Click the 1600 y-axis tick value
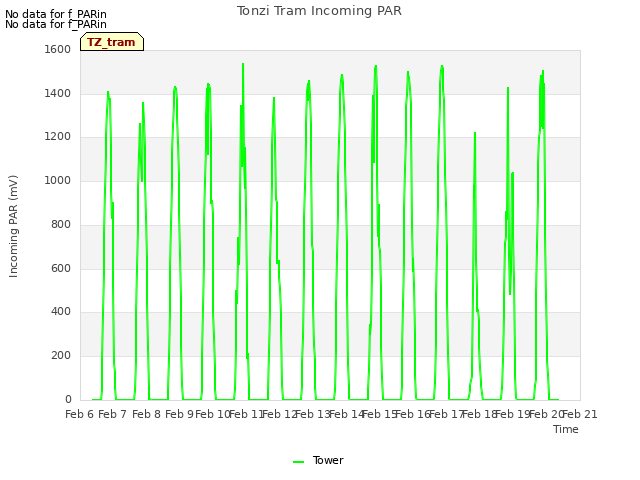This screenshot has height=480, width=640. pos(58,49)
